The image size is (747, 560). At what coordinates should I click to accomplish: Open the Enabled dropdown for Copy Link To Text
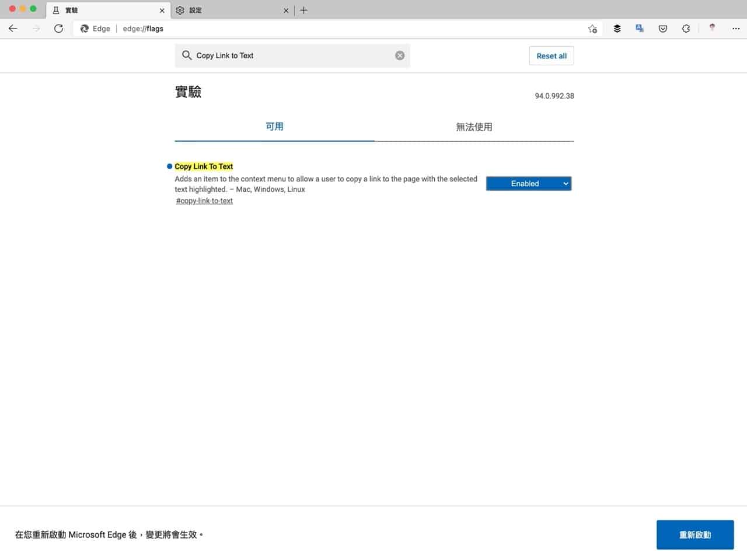pyautogui.click(x=529, y=184)
